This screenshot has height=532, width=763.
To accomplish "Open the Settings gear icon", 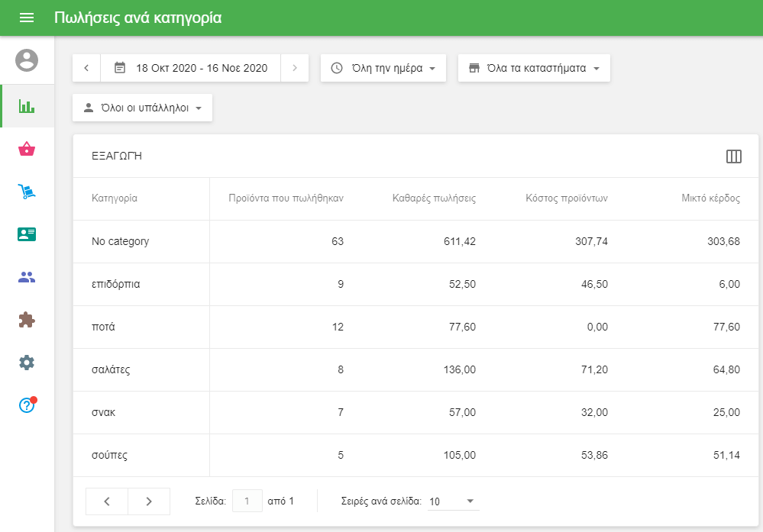I will coord(27,363).
